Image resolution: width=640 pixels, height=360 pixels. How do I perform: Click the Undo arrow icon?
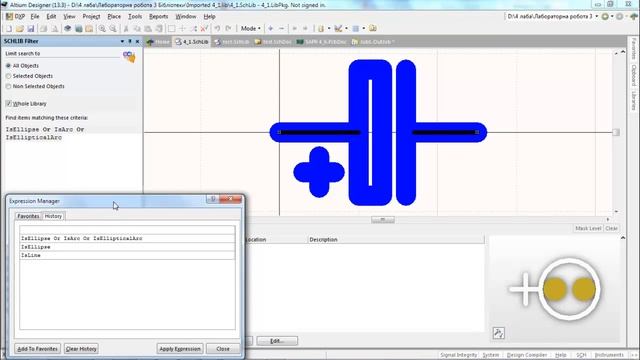218,29
